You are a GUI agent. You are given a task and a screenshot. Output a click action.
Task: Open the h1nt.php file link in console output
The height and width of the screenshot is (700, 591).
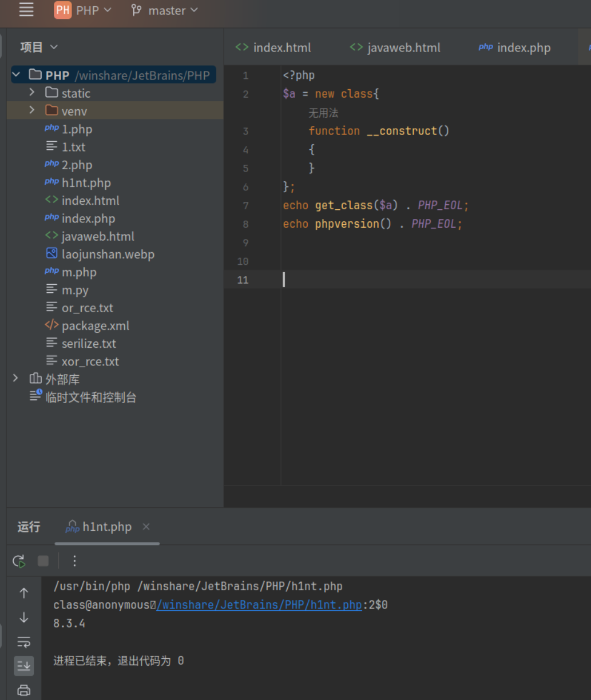click(x=259, y=604)
